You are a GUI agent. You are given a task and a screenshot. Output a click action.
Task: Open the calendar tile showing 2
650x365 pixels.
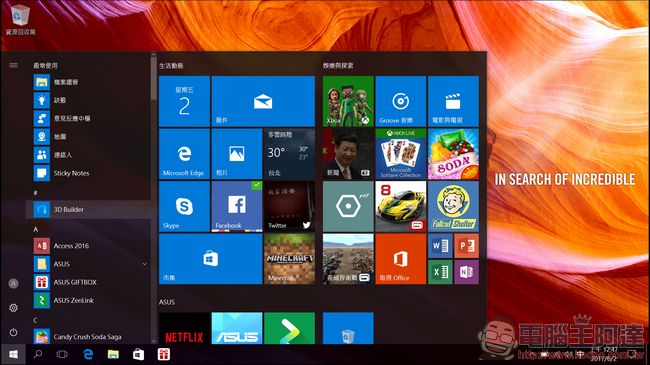click(x=184, y=101)
